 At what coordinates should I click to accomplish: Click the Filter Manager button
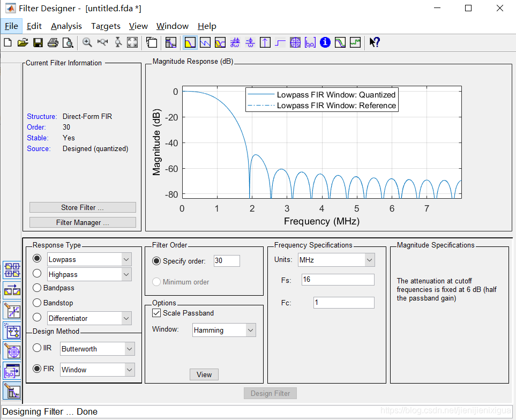(x=83, y=222)
